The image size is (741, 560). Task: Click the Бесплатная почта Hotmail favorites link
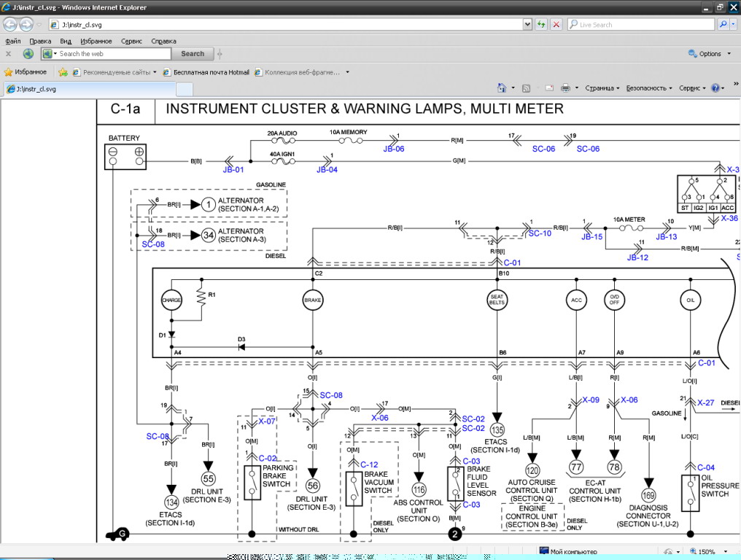pyautogui.click(x=206, y=72)
